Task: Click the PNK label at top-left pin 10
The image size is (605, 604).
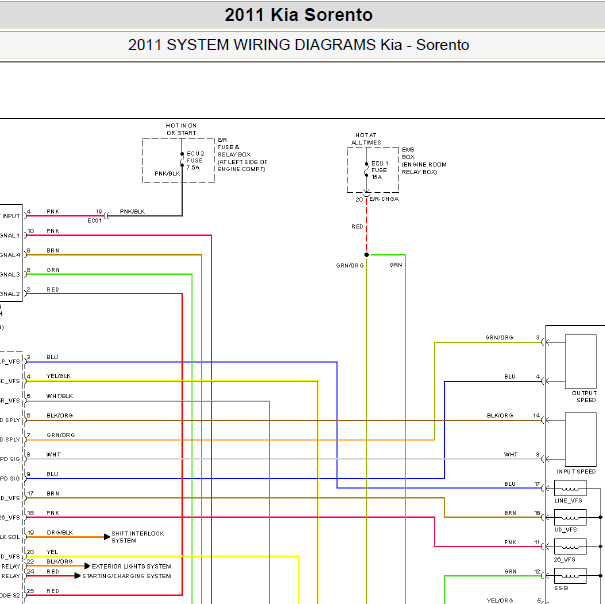Action: pos(53,231)
